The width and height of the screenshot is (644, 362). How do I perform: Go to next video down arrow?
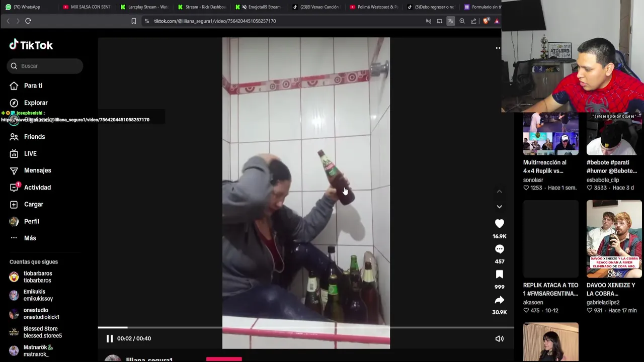(x=499, y=207)
